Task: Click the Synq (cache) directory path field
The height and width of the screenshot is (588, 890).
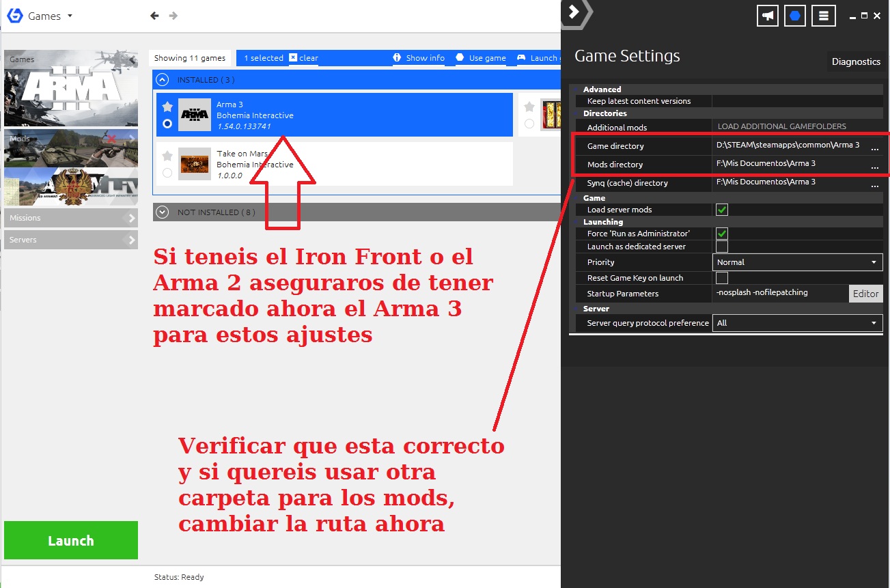Action: point(790,182)
